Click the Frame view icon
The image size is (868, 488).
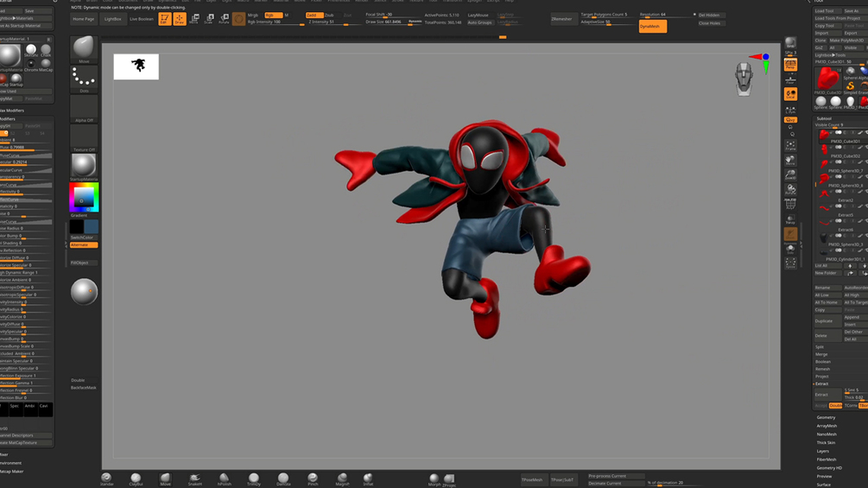[790, 145]
